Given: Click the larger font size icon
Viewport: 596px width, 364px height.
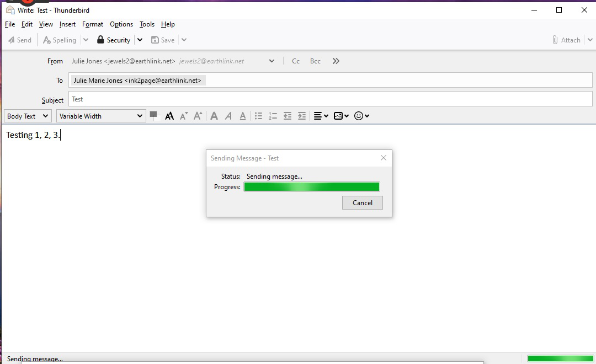Looking at the screenshot, I should (x=198, y=116).
